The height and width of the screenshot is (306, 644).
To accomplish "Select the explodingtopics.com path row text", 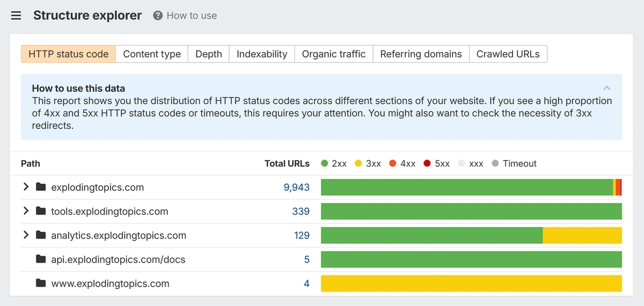I will pos(98,187).
